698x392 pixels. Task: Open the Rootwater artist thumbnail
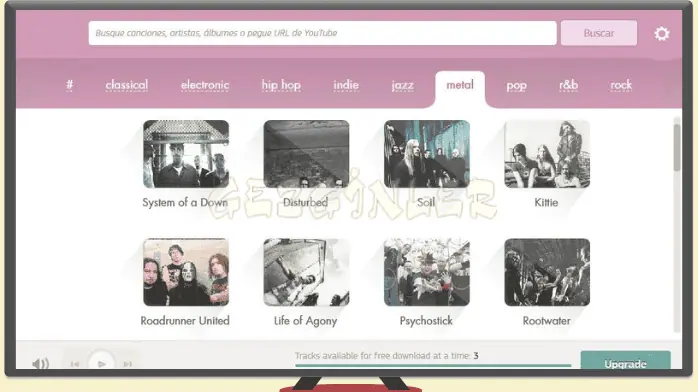547,272
